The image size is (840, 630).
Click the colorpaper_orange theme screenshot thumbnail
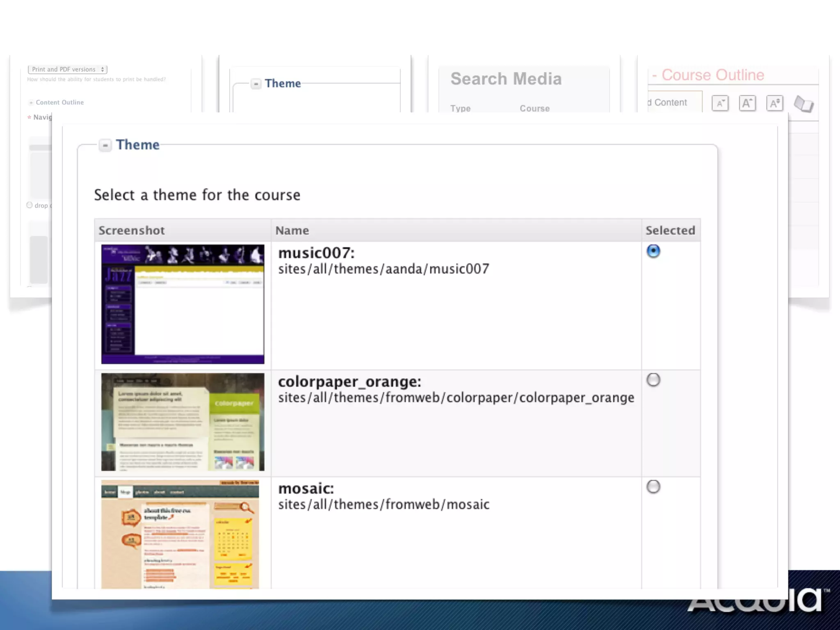183,422
